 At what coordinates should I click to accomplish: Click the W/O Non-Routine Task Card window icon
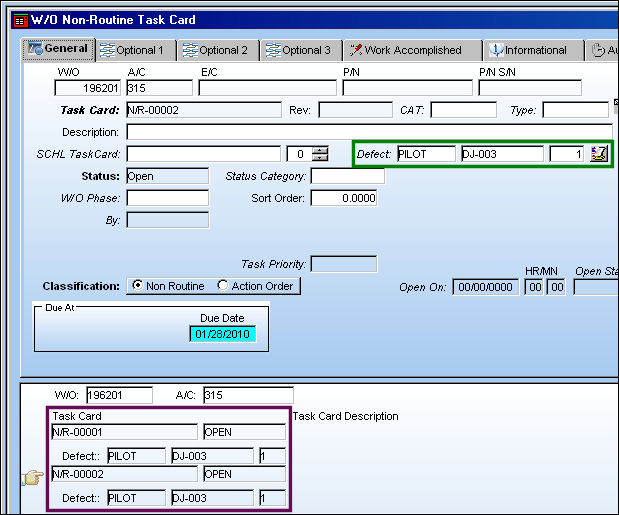21,20
